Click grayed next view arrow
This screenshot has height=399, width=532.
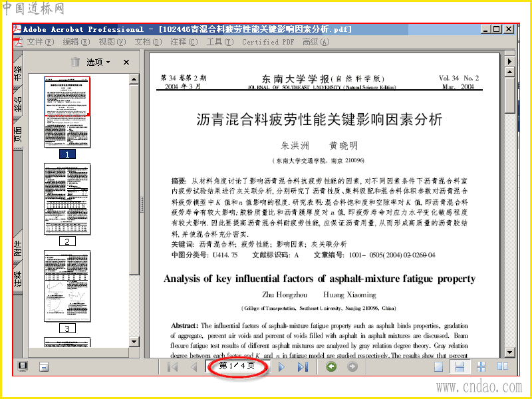pos(352,366)
